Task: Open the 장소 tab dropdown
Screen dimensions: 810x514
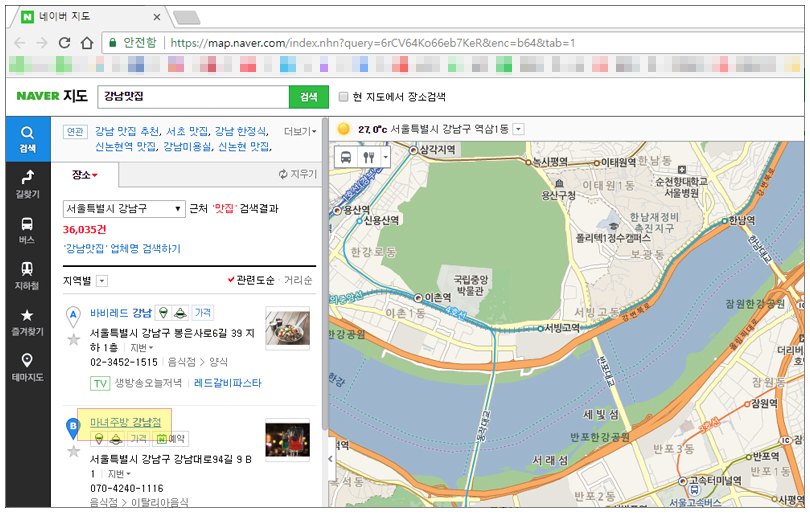Action: 85,175
